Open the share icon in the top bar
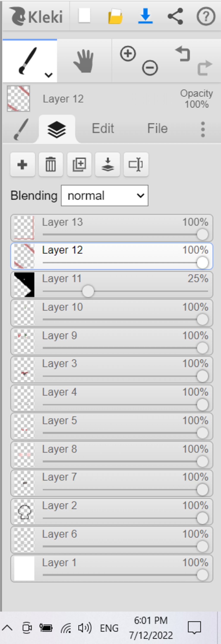 (x=175, y=16)
